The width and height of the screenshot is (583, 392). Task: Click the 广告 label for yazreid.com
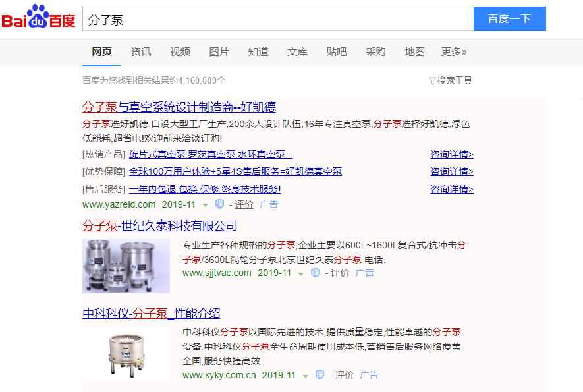[269, 204]
